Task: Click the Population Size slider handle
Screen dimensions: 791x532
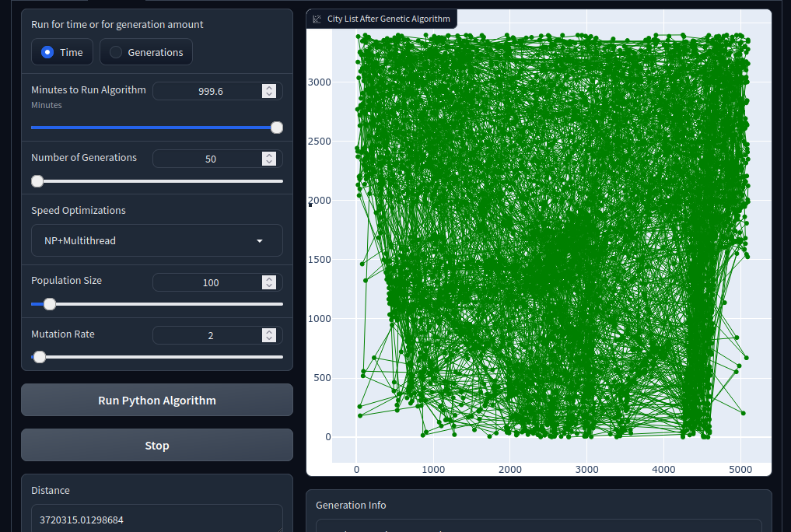Action: coord(50,304)
